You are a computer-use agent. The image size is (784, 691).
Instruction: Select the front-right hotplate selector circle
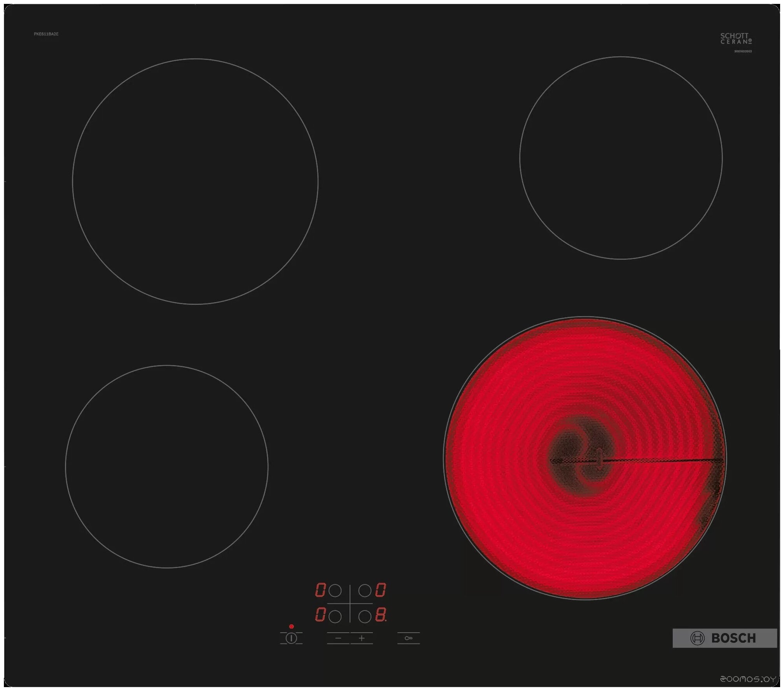click(x=365, y=616)
